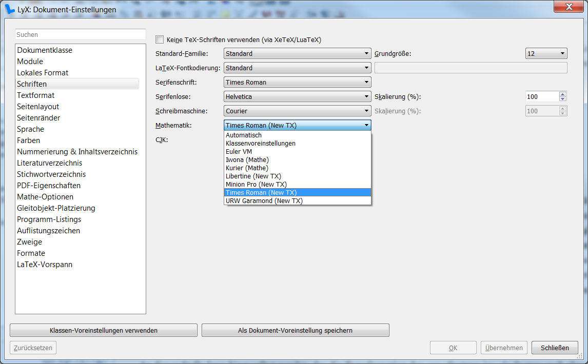Choose 'Euler VM' math font

click(298, 151)
